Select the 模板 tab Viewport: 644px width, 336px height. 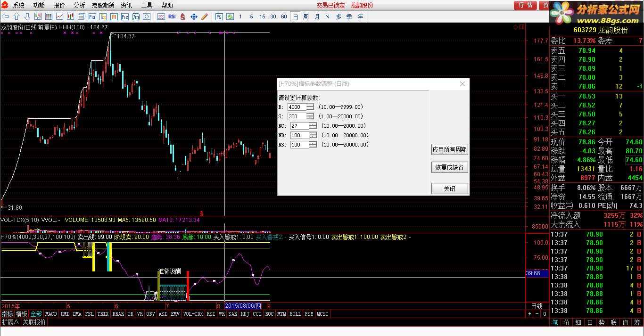pos(22,314)
